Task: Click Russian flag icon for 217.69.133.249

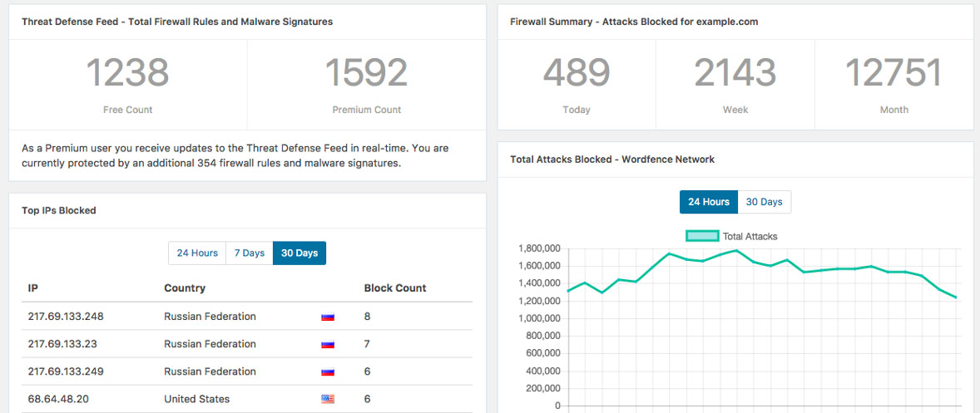Action: (328, 371)
